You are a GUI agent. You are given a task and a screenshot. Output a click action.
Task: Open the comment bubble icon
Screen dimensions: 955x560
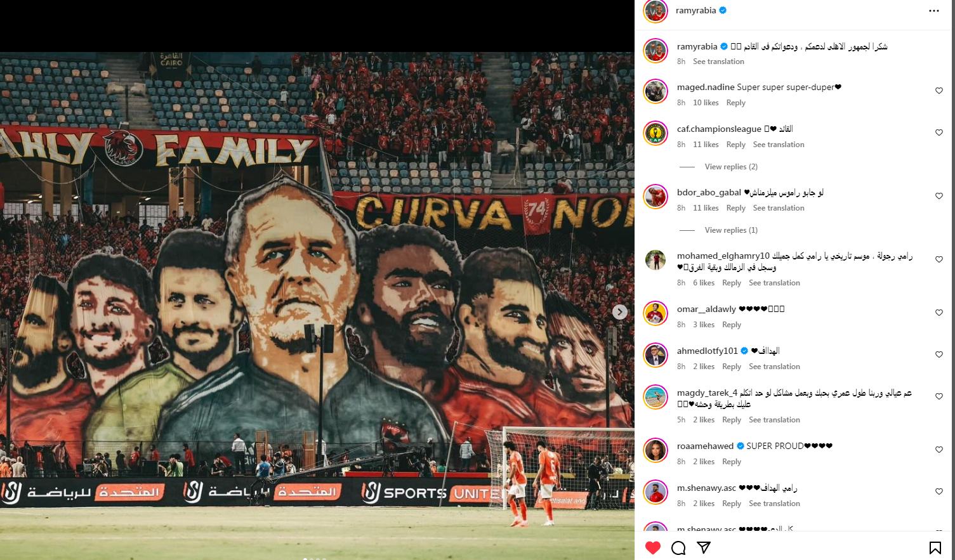coord(678,548)
